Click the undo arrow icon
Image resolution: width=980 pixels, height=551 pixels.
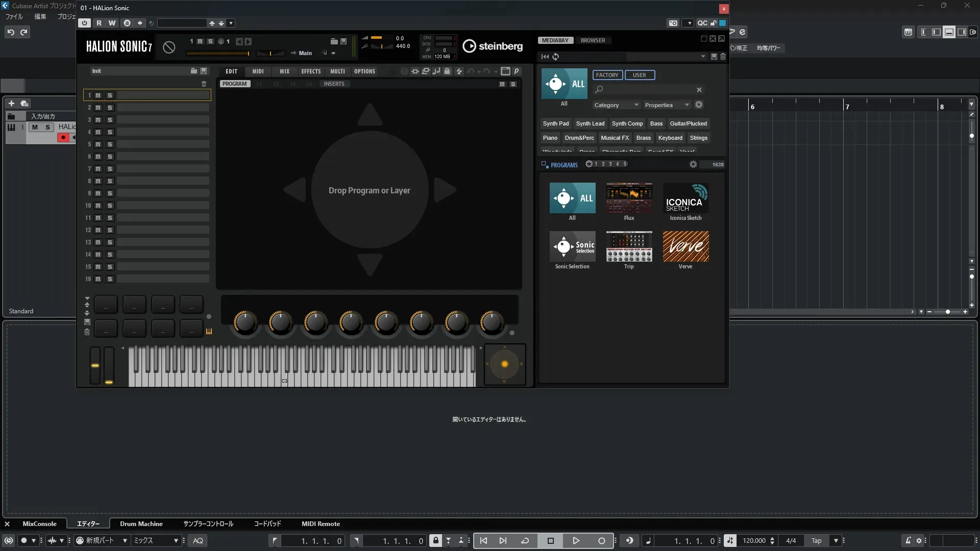coord(10,32)
